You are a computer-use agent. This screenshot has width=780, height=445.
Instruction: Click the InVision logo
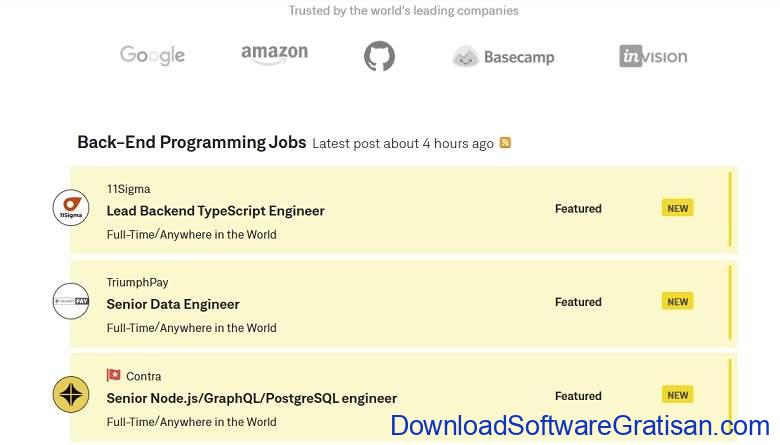653,56
